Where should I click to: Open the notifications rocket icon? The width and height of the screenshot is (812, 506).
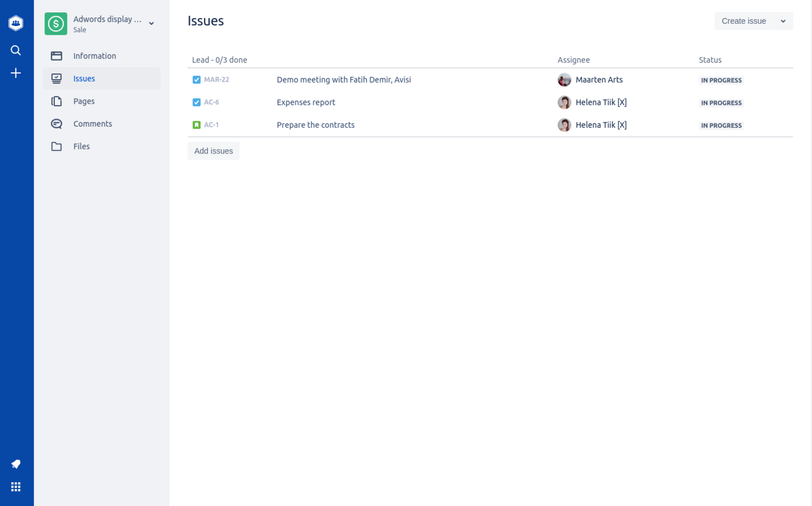click(x=16, y=464)
